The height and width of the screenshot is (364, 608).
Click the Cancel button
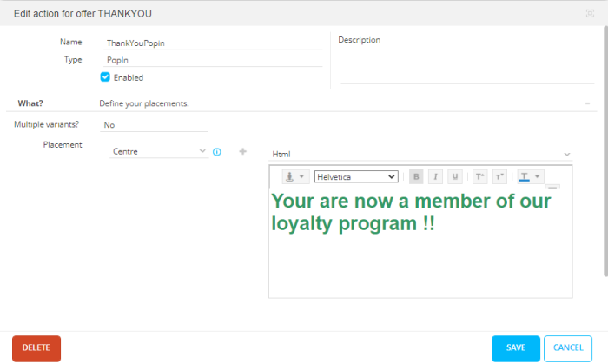point(568,347)
